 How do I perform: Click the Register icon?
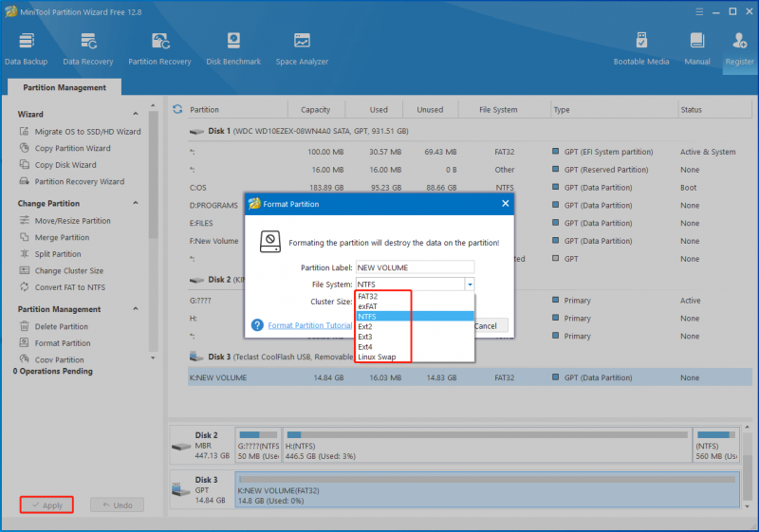739,49
